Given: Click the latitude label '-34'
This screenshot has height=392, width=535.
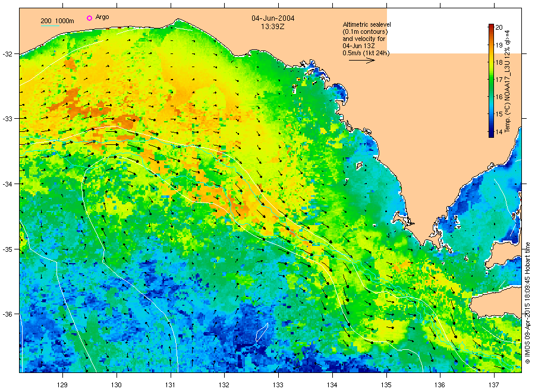Looking at the screenshot, I should tap(8, 184).
